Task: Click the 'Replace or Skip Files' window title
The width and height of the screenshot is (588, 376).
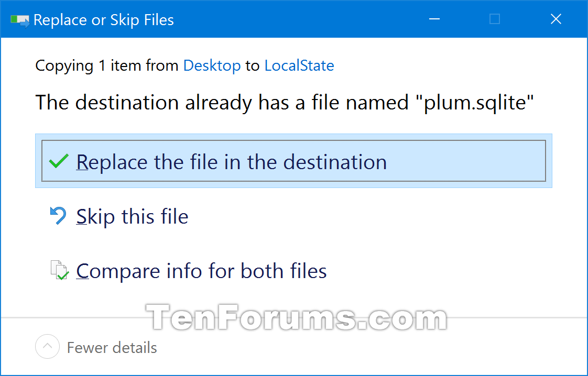Action: pyautogui.click(x=103, y=20)
